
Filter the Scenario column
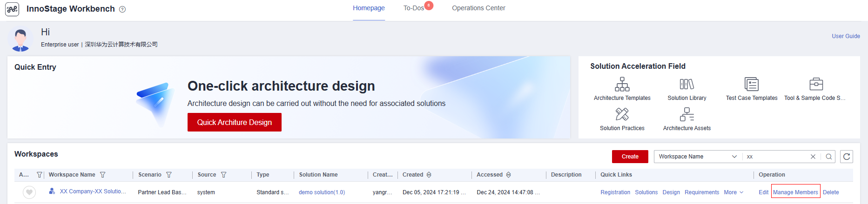point(169,175)
